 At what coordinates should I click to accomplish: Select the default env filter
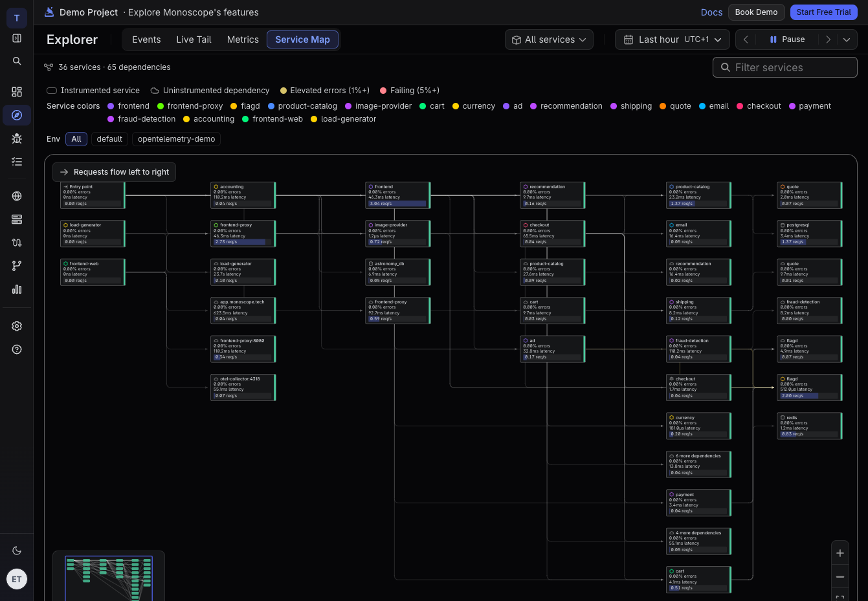109,139
